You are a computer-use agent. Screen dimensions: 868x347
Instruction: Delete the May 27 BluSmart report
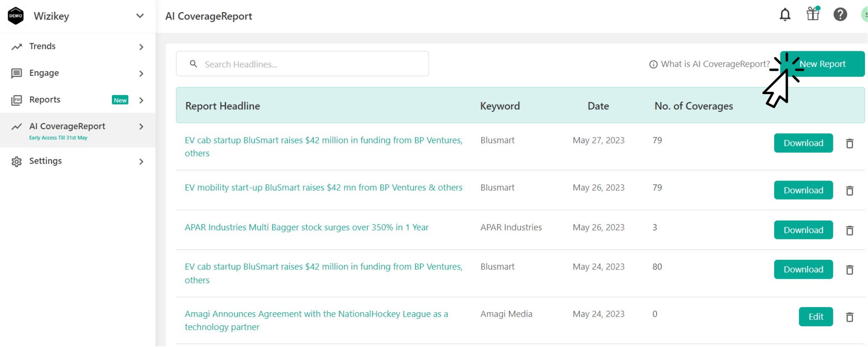pos(850,144)
